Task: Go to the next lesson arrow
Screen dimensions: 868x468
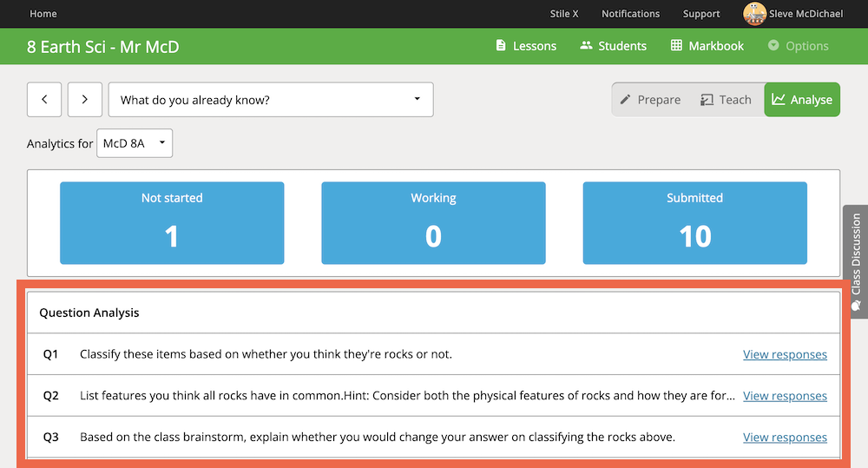Action: pos(85,100)
